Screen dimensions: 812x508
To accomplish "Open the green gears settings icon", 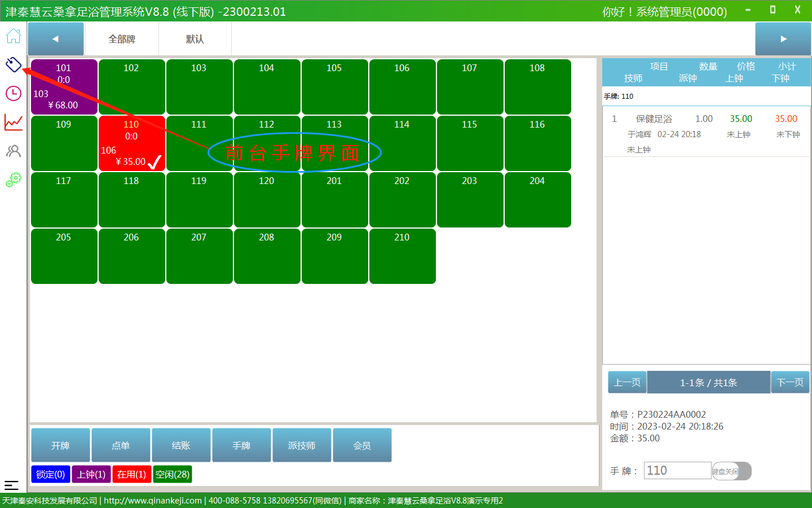I will (x=14, y=179).
